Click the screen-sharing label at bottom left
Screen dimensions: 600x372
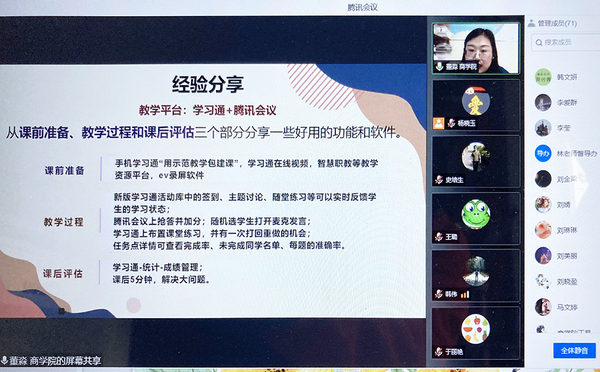coord(52,361)
